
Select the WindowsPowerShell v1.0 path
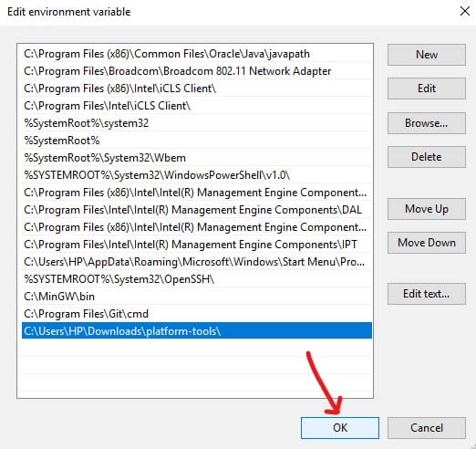tap(197, 175)
